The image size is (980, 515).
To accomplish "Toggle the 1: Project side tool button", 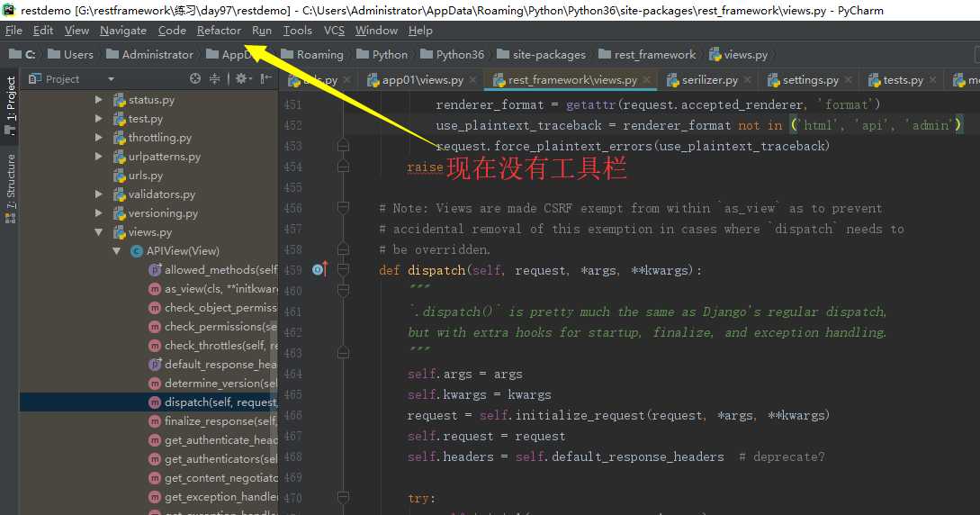I will [11, 105].
